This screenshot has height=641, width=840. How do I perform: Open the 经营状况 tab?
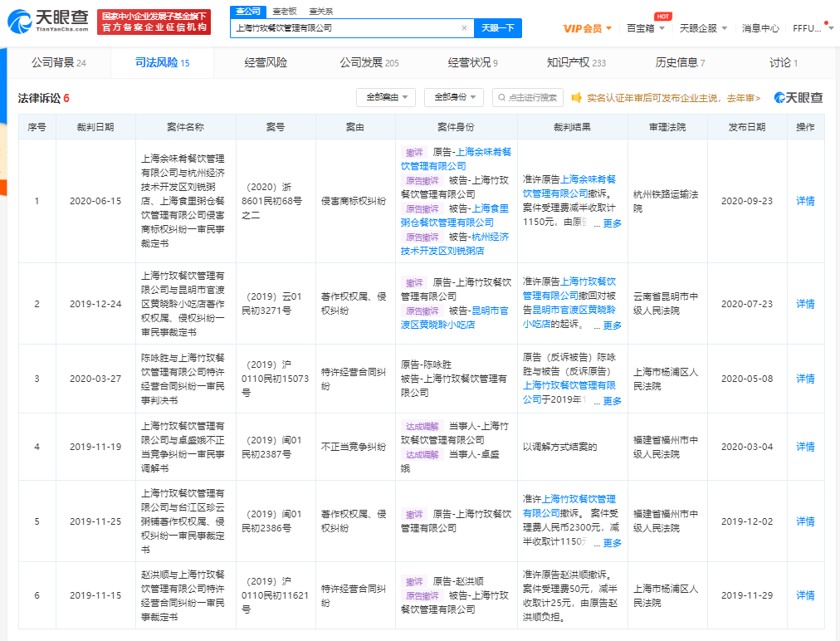472,63
